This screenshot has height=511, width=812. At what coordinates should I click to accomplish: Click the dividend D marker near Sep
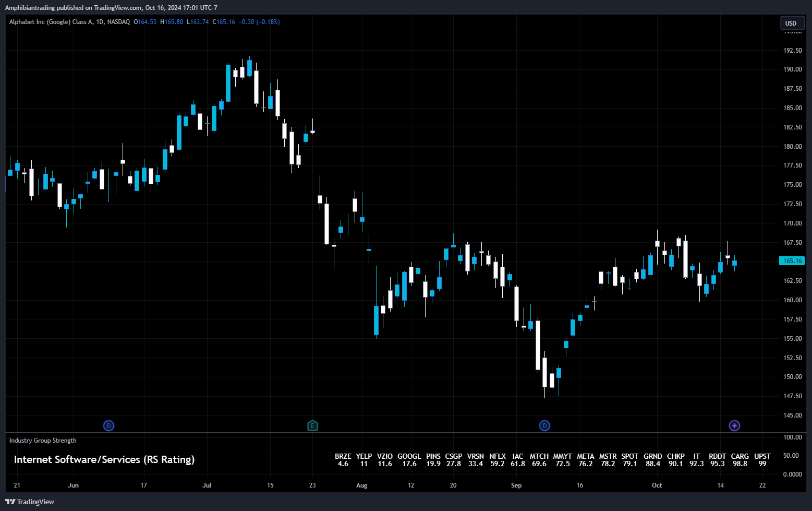544,426
